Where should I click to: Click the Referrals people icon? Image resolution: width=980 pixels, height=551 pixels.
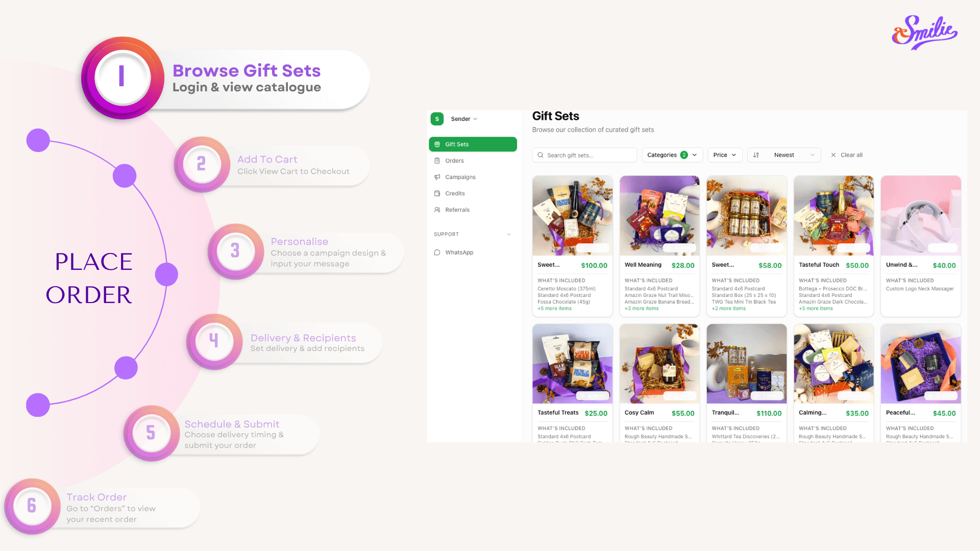click(437, 210)
